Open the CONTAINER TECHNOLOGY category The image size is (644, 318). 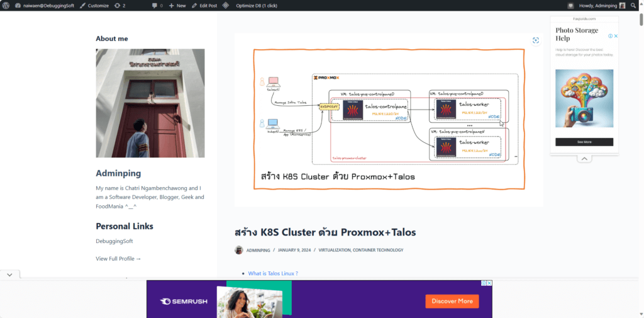point(378,250)
